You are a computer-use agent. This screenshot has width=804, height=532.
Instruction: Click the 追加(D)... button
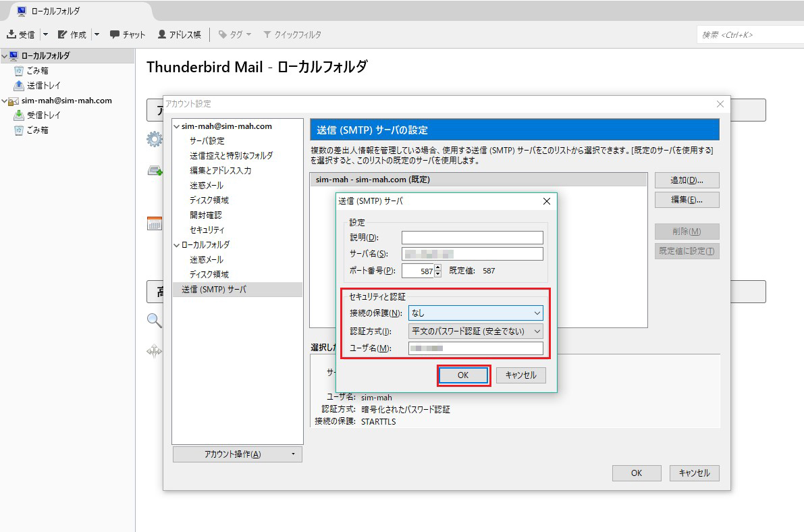tap(687, 180)
